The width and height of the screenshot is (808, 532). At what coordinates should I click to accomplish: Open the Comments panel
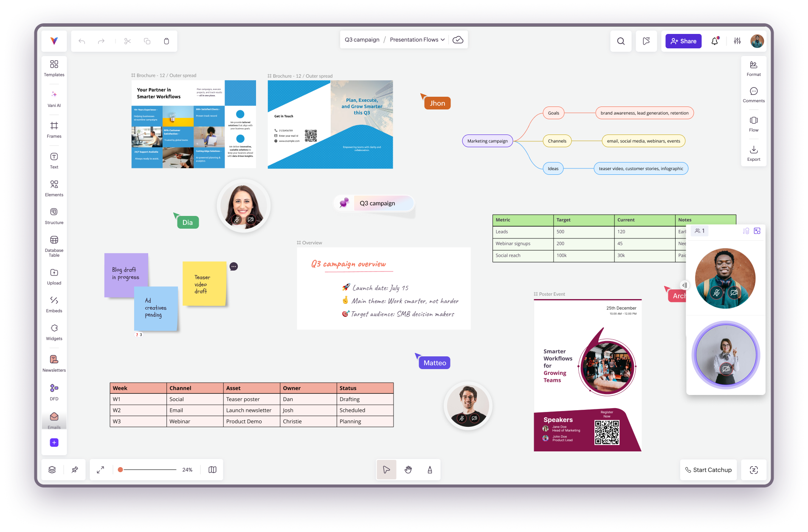(x=754, y=95)
